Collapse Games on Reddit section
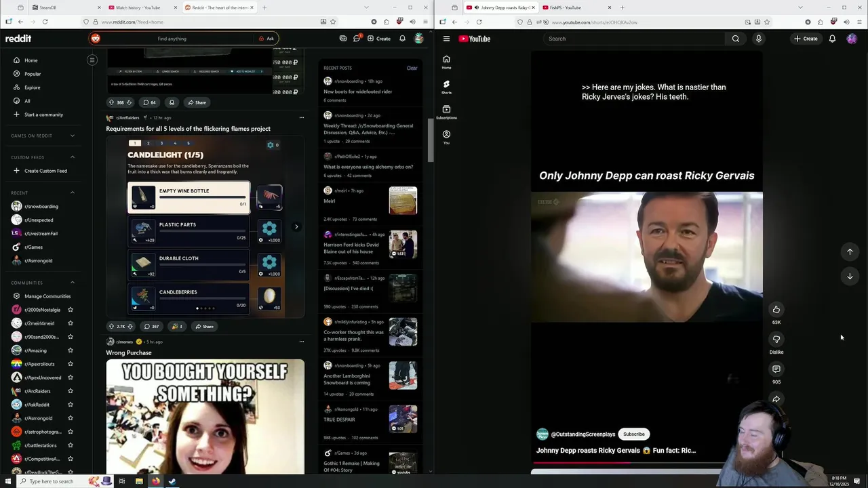The height and width of the screenshot is (488, 868). click(x=73, y=136)
